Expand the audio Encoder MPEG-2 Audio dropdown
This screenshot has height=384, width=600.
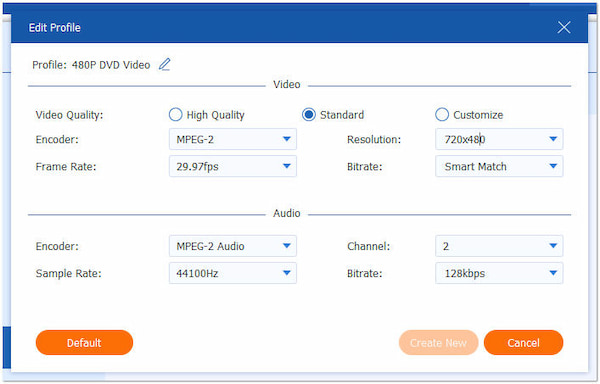(x=233, y=246)
